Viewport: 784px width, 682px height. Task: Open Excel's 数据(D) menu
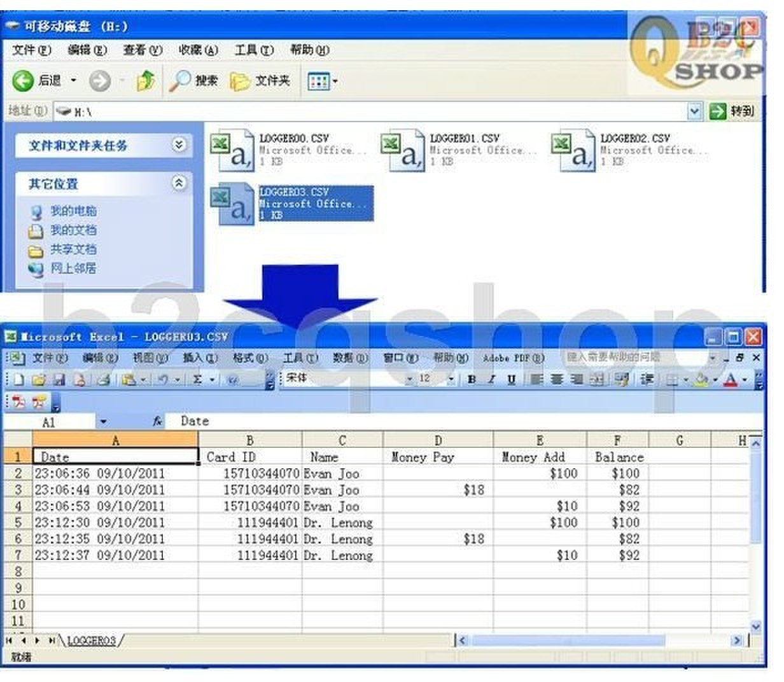[351, 358]
